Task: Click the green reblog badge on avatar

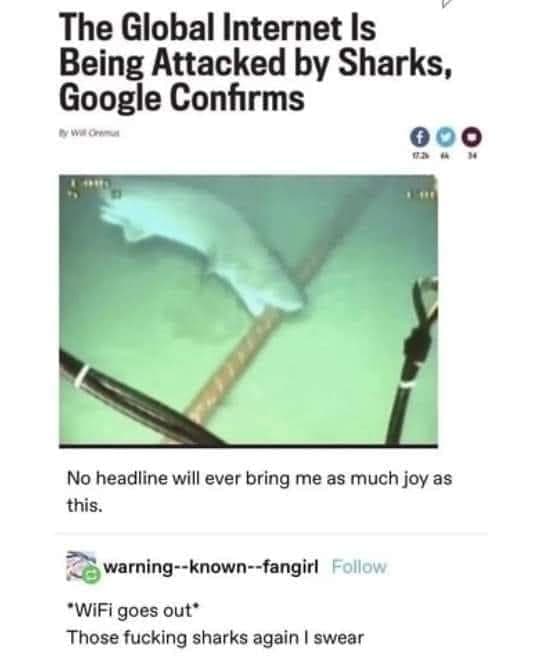Action: pos(91,575)
